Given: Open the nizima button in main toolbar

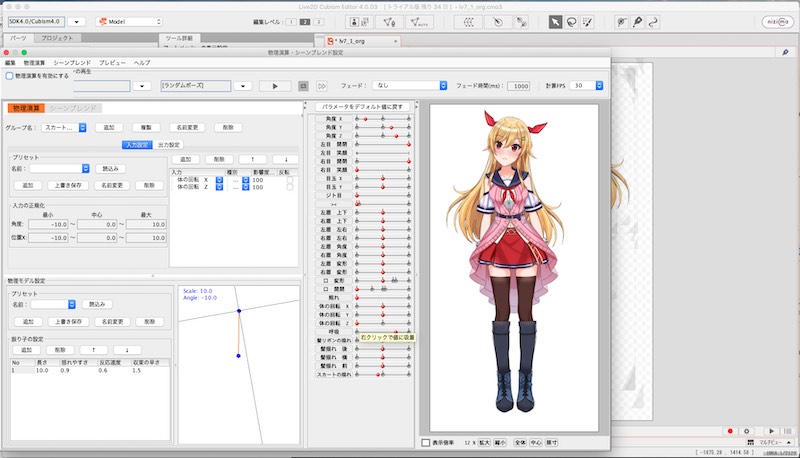Looking at the screenshot, I should pos(778,22).
